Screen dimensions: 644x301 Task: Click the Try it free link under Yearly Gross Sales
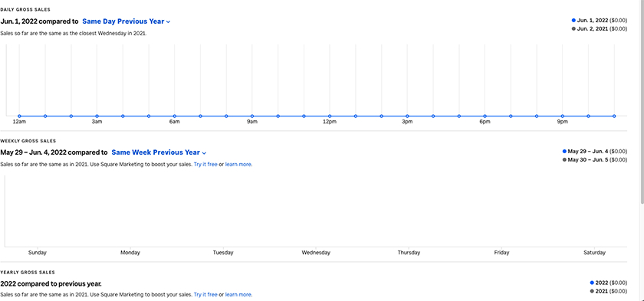tap(205, 294)
